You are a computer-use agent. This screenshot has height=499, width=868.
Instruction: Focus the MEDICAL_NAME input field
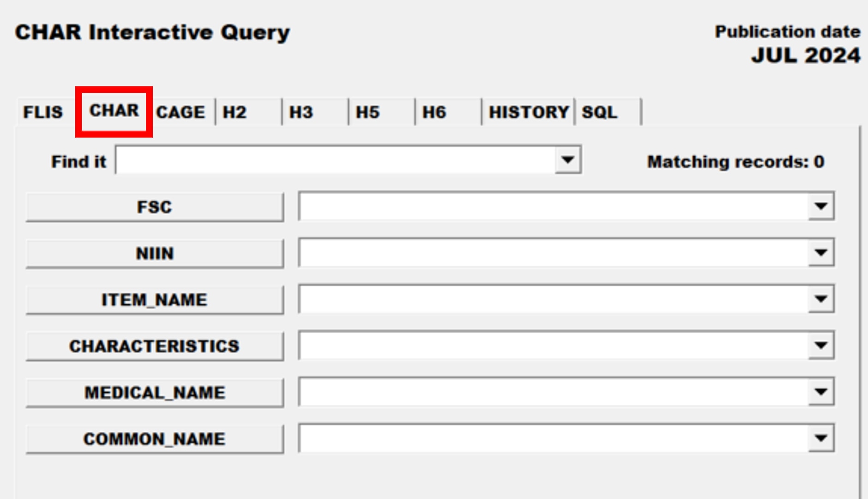pyautogui.click(x=554, y=392)
